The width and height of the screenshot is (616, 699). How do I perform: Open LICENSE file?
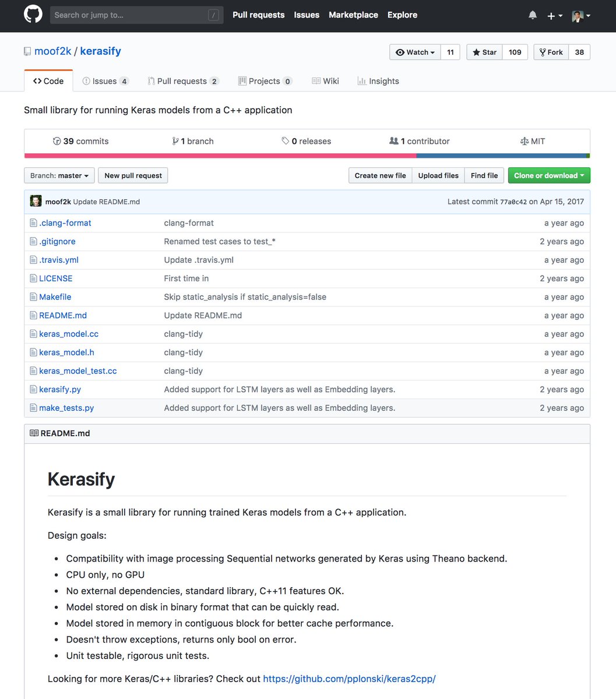[x=56, y=278]
